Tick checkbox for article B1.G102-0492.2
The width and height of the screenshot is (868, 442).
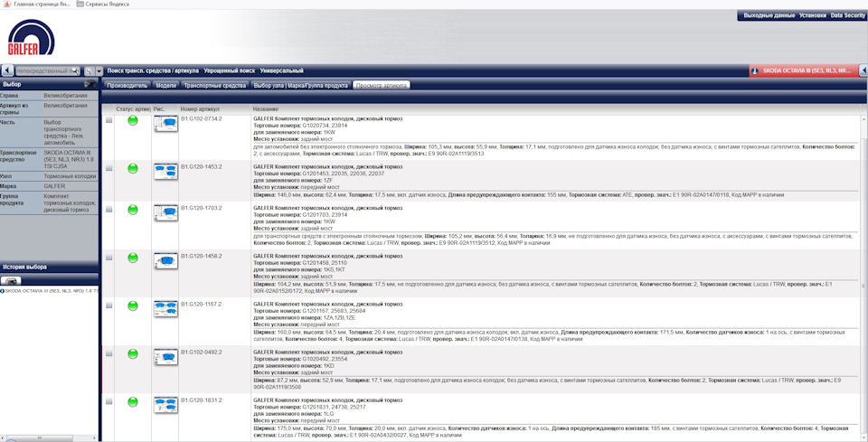click(109, 353)
